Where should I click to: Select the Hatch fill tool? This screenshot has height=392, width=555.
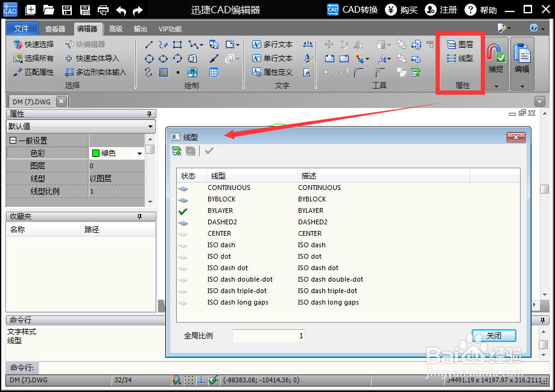(163, 72)
